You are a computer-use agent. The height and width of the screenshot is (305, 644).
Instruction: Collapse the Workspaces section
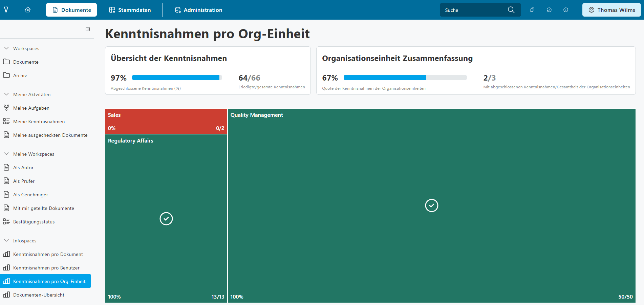tap(6, 48)
